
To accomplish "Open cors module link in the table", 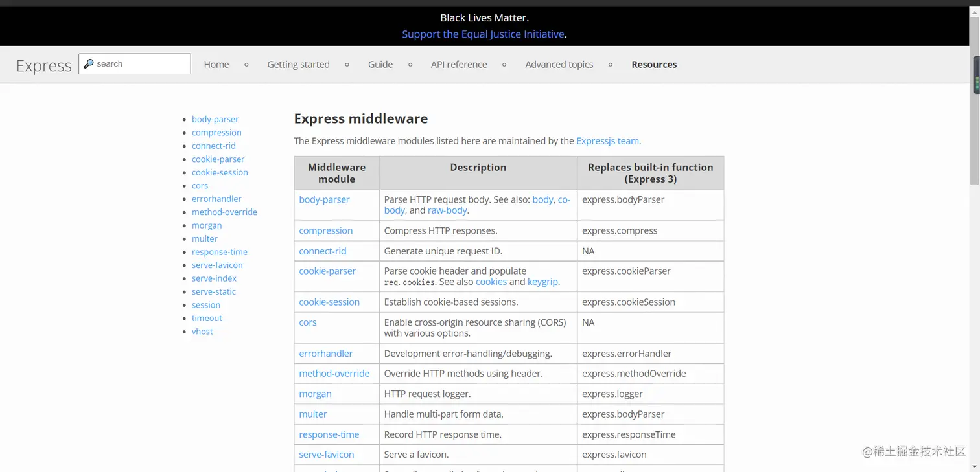I will (308, 322).
